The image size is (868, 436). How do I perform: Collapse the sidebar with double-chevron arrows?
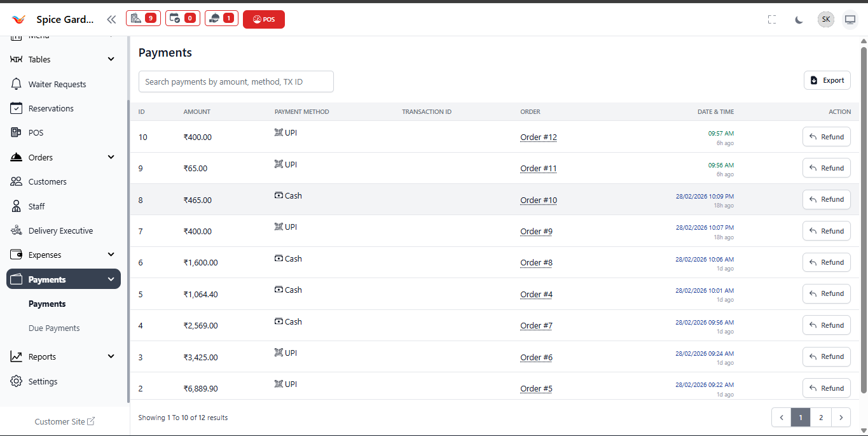111,19
